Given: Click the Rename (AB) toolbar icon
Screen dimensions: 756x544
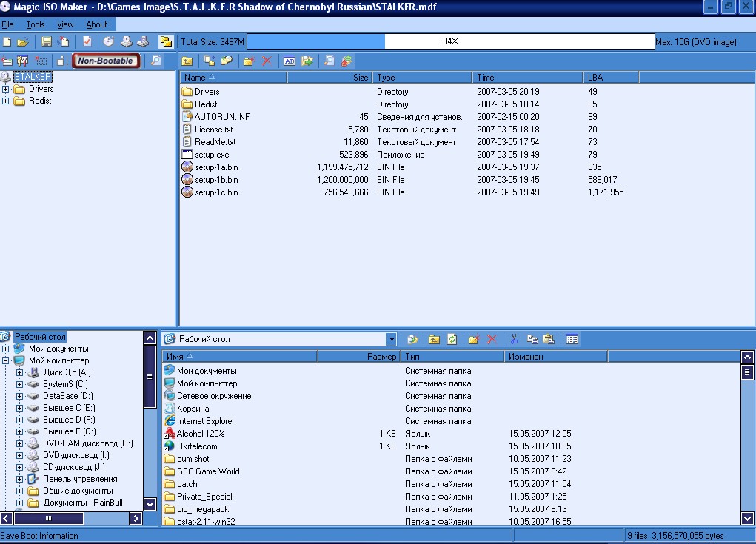Looking at the screenshot, I should [x=290, y=61].
